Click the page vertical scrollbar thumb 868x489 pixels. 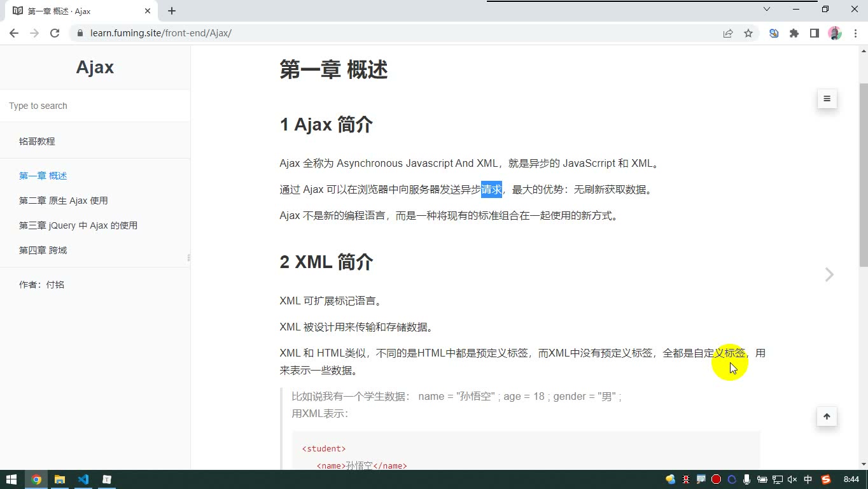pos(864,175)
